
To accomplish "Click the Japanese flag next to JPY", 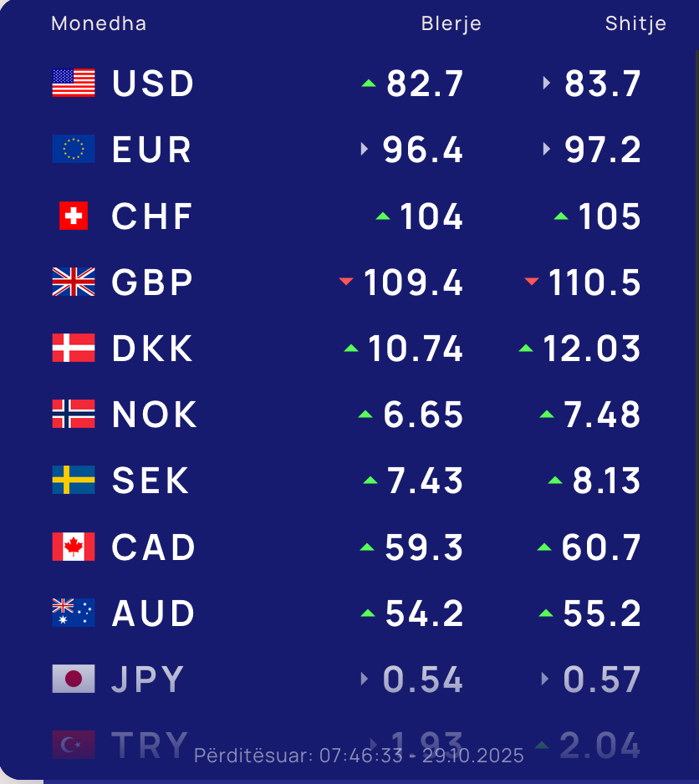I will click(x=74, y=679).
